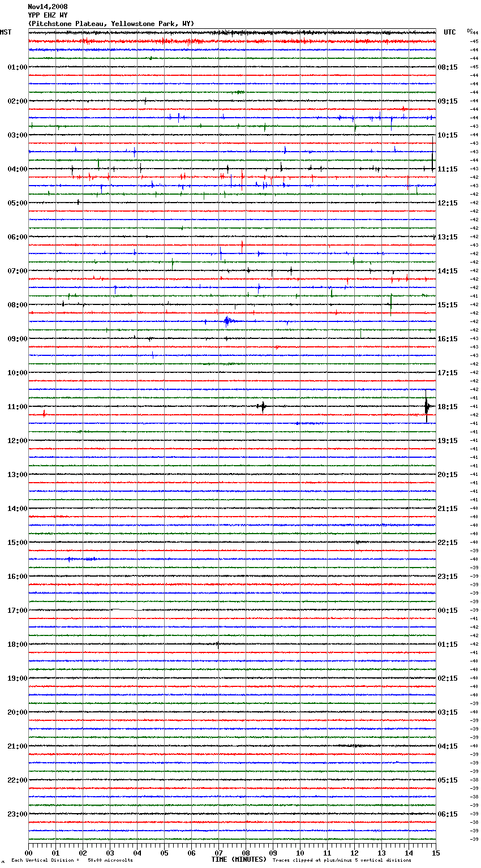Click the 17:15 UTC time label
The image size is (481, 868).
tap(448, 373)
